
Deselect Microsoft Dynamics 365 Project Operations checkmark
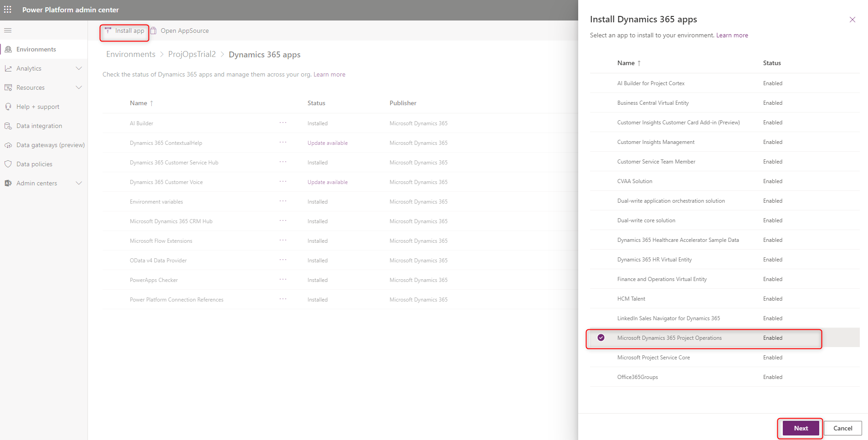(x=601, y=338)
